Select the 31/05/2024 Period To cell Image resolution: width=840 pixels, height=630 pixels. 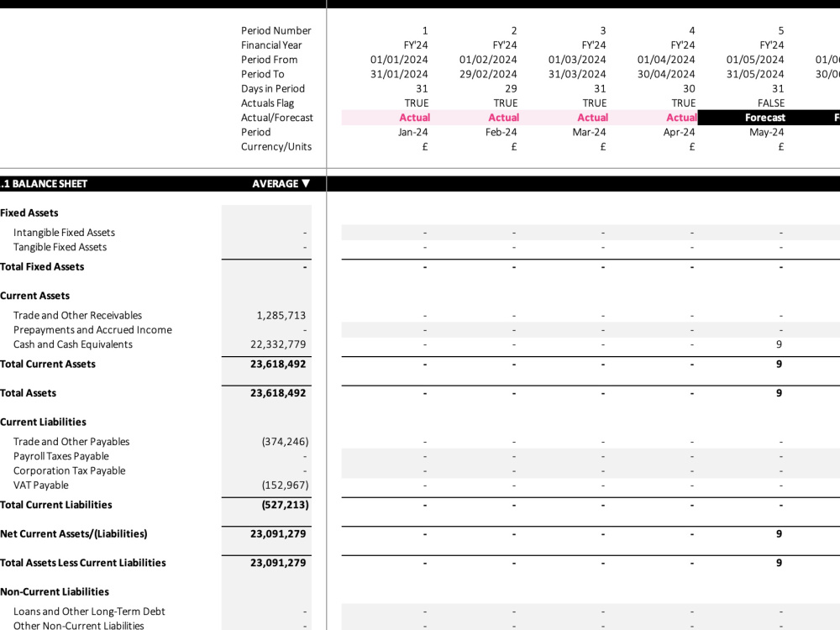point(755,75)
